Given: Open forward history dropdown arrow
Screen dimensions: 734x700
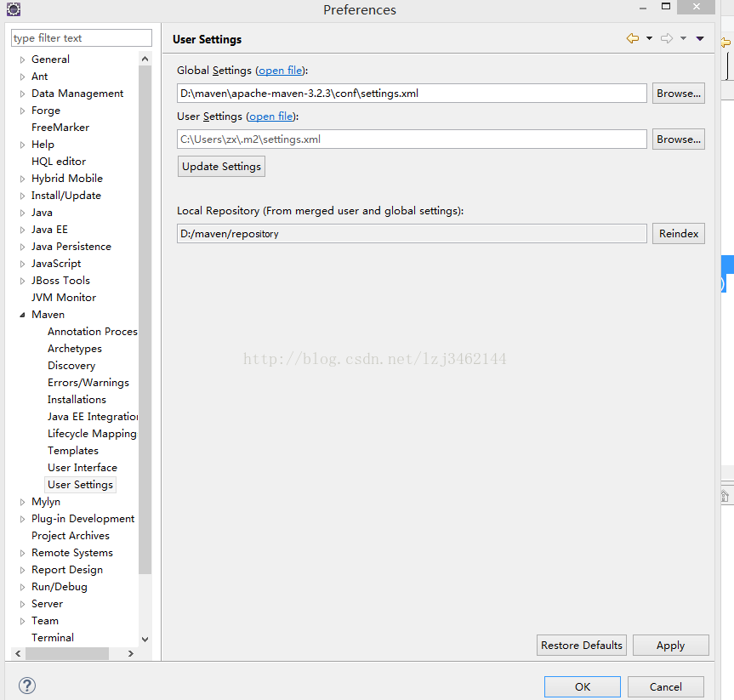Looking at the screenshot, I should click(x=684, y=38).
